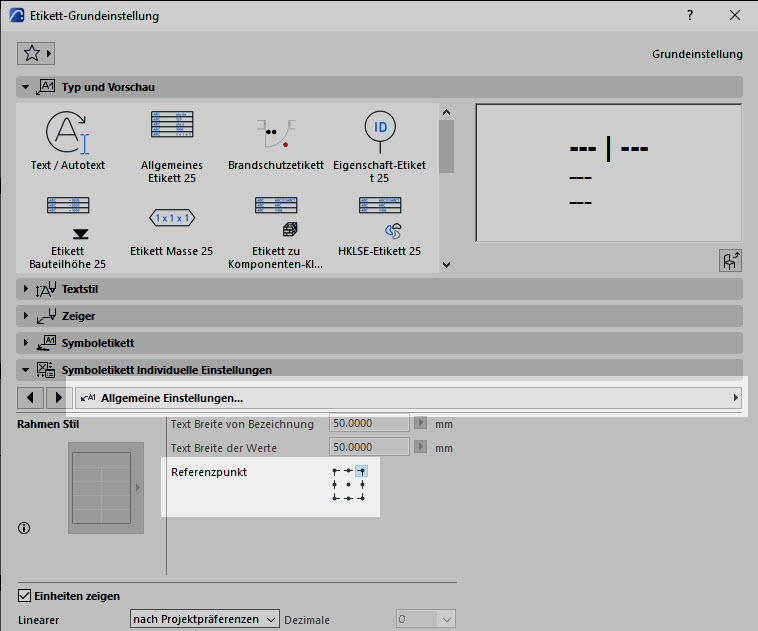Image resolution: width=758 pixels, height=631 pixels.
Task: Click the label type list scroll-down arrow
Action: (x=447, y=264)
